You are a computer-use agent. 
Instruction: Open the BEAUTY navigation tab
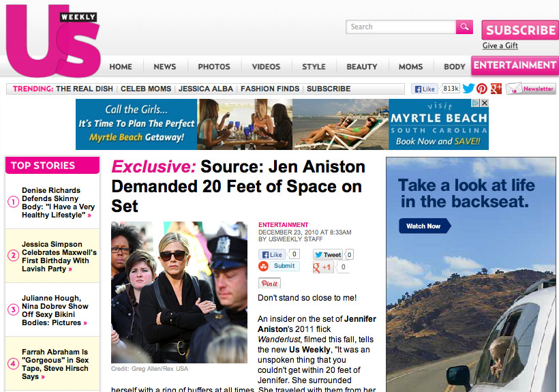pos(362,67)
